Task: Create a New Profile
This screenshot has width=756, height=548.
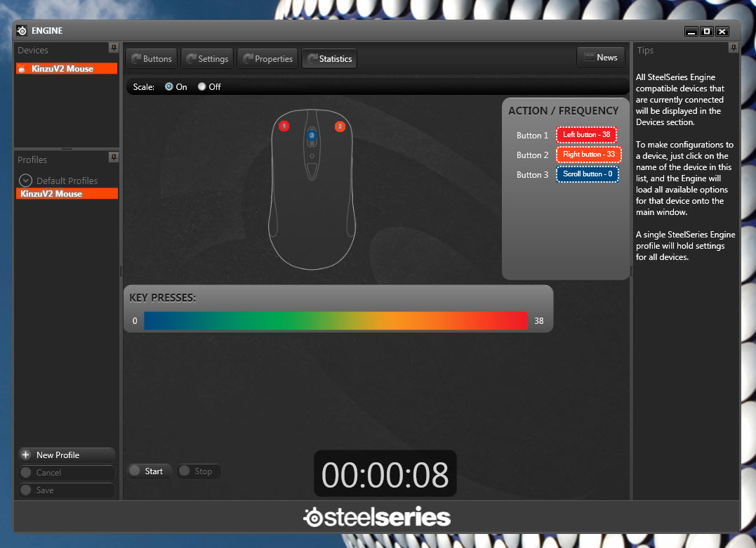Action: coord(67,455)
